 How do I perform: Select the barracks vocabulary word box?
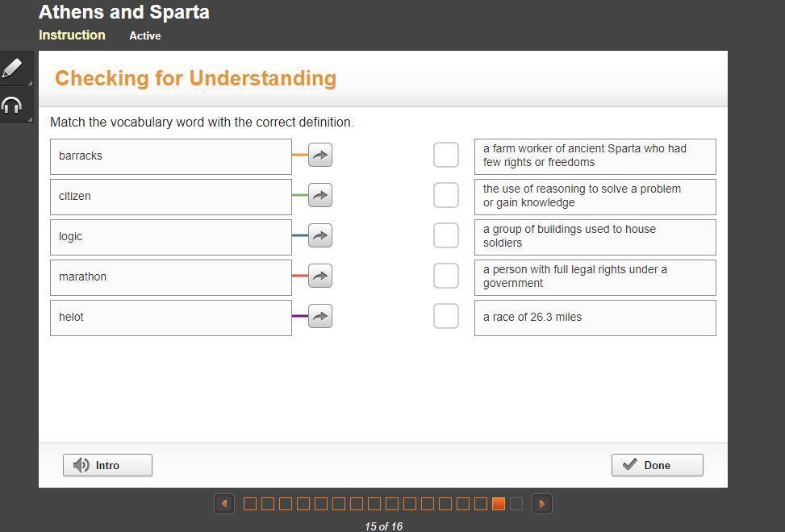tap(171, 156)
